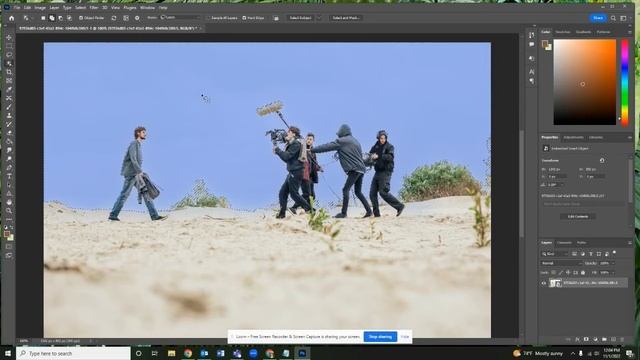Choose Subtract from Selection mode
The image size is (640, 360).
[60, 18]
